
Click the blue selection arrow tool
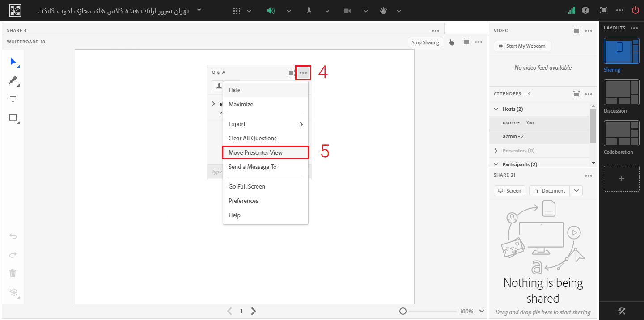tap(13, 62)
